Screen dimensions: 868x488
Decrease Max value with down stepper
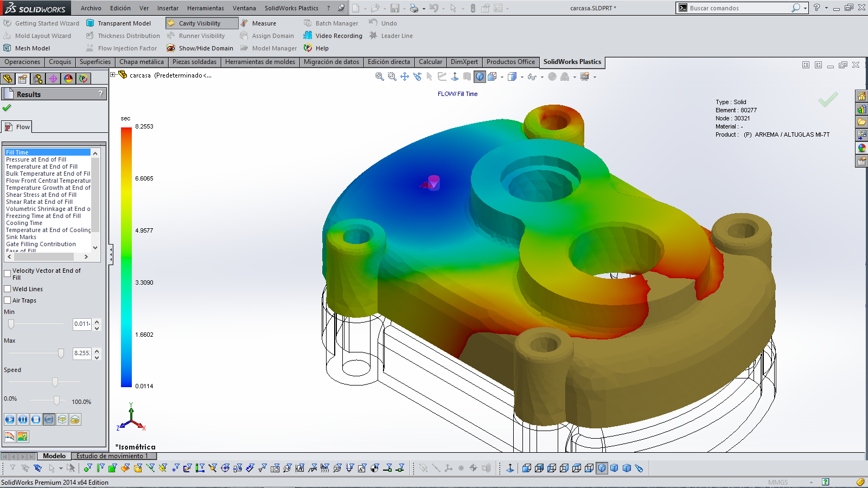click(97, 357)
